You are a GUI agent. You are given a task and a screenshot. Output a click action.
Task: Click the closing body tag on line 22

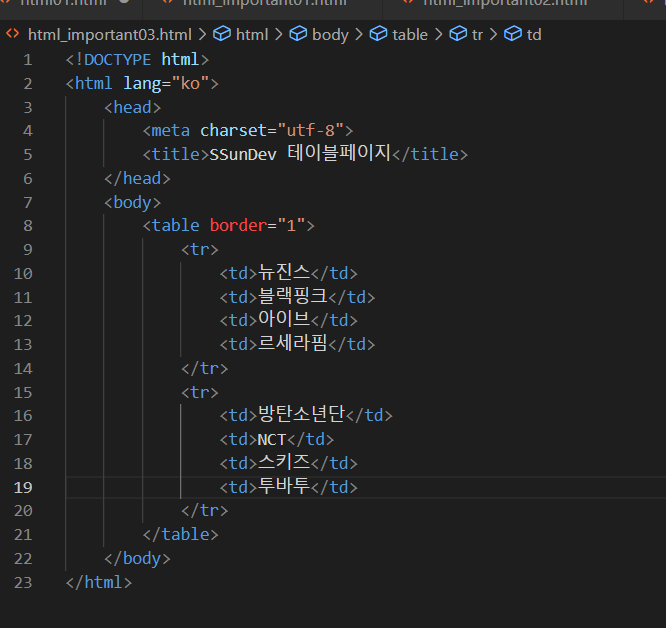tap(137, 558)
